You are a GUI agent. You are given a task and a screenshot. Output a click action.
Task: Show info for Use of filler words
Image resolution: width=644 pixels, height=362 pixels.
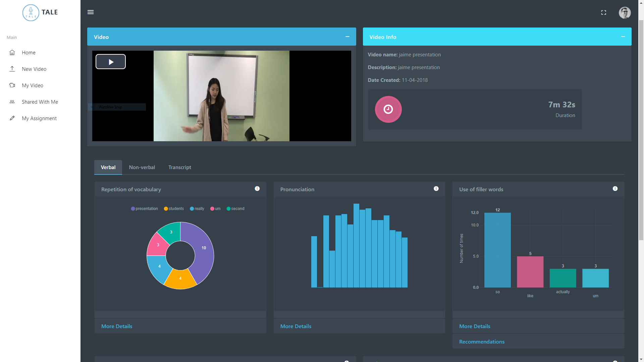pos(615,189)
